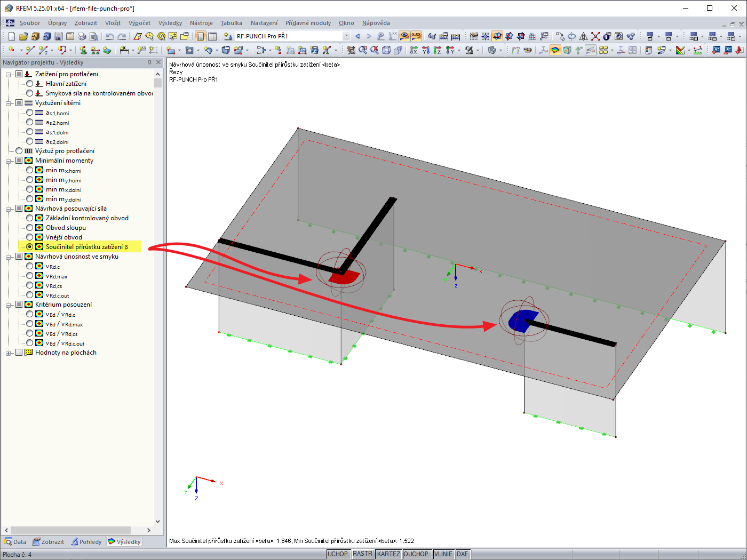
Task: Open the Soubor menu
Action: tap(30, 23)
